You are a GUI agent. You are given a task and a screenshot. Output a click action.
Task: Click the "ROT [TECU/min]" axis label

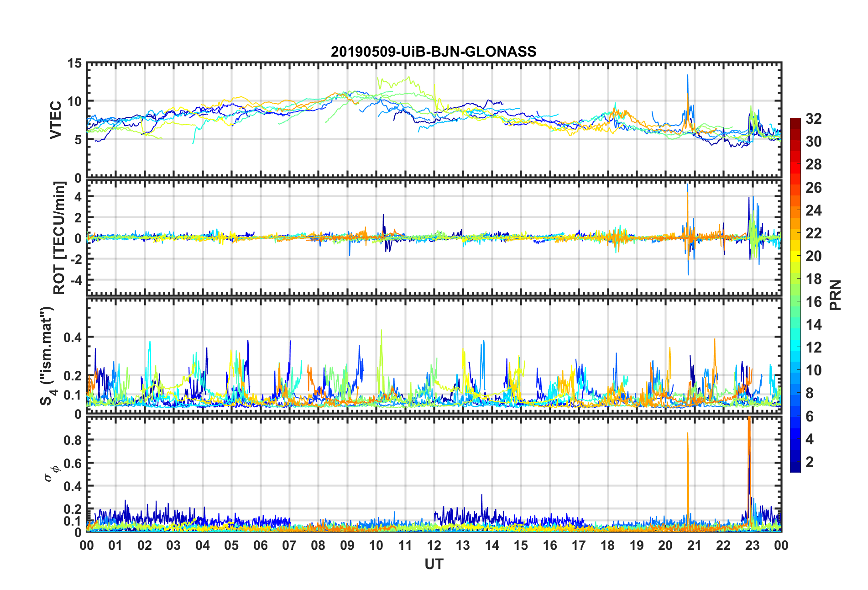pyautogui.click(x=59, y=238)
